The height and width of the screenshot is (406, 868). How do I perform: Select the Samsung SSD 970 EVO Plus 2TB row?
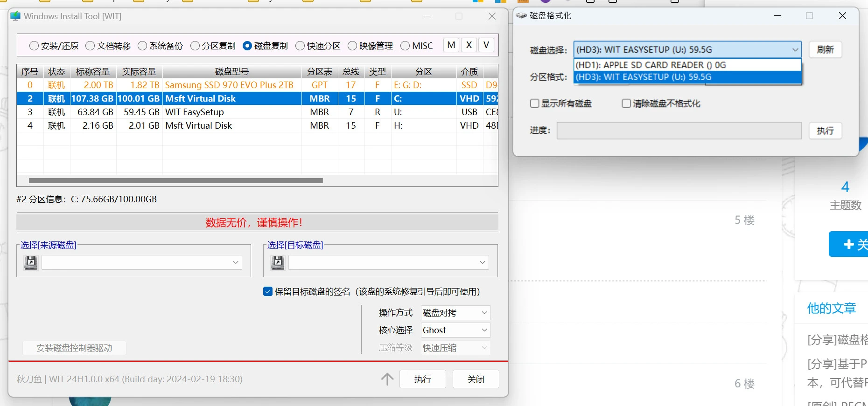[x=258, y=85]
